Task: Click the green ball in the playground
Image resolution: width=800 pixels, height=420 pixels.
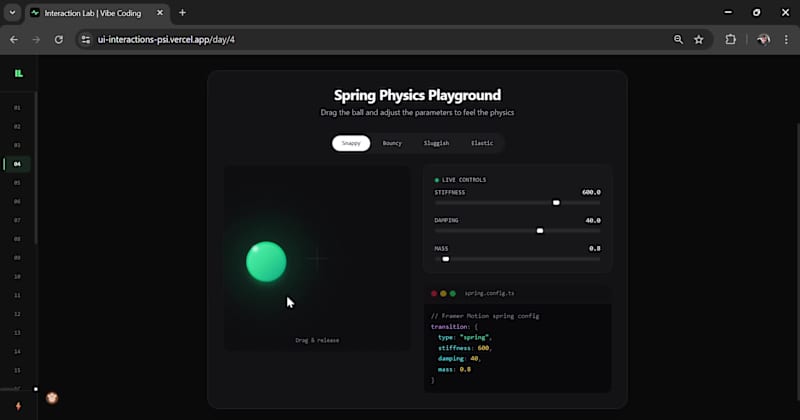Action: click(266, 262)
